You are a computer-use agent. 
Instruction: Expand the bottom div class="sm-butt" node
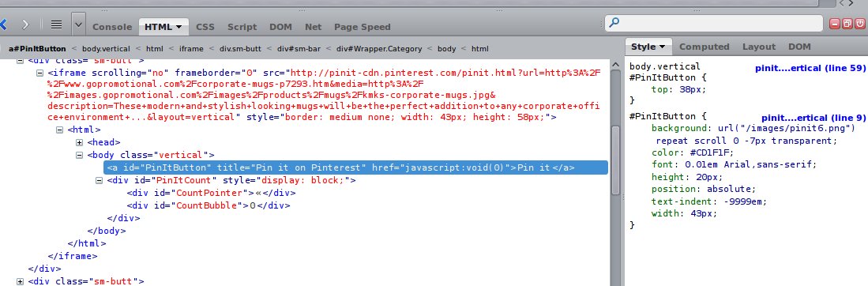[x=21, y=281]
